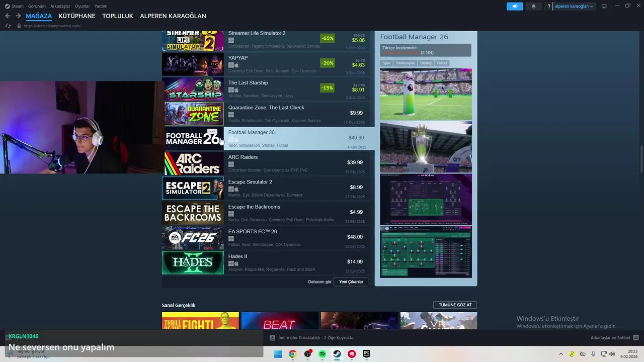Open the red app icon in taskbar
Screen dimensions: 644x362
point(352,354)
